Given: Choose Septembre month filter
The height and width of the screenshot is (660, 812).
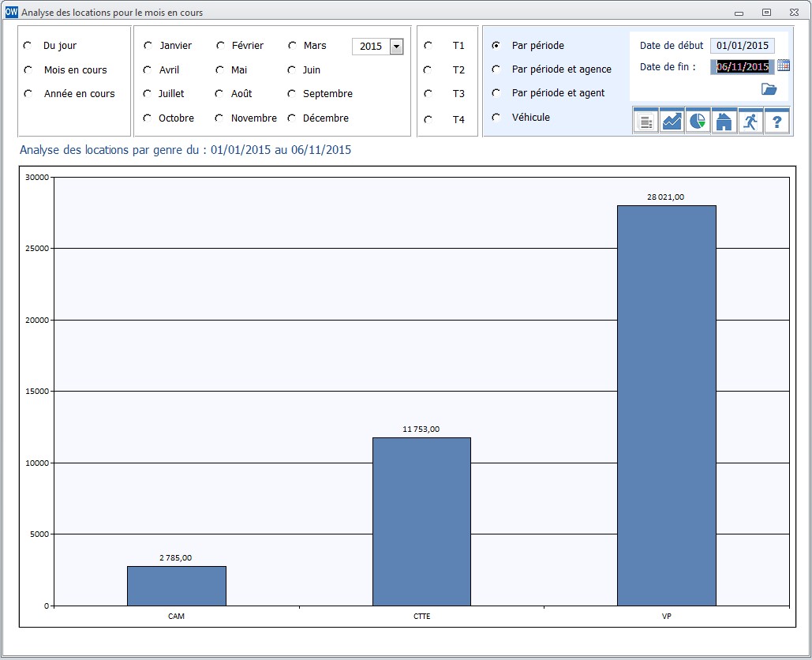Looking at the screenshot, I should 291,94.
